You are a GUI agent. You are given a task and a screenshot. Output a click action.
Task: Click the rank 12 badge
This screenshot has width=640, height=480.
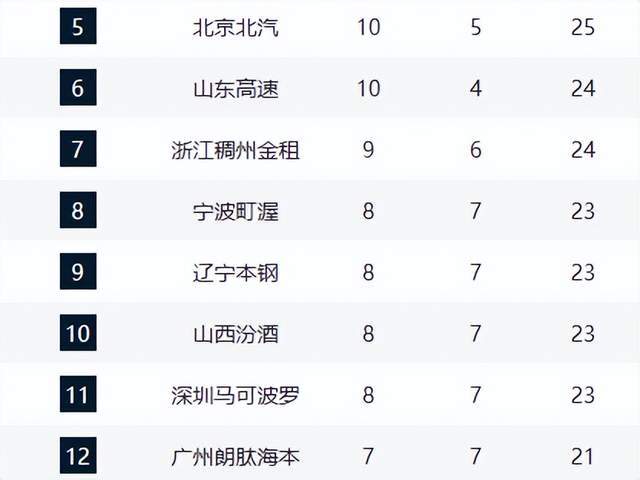point(78,456)
